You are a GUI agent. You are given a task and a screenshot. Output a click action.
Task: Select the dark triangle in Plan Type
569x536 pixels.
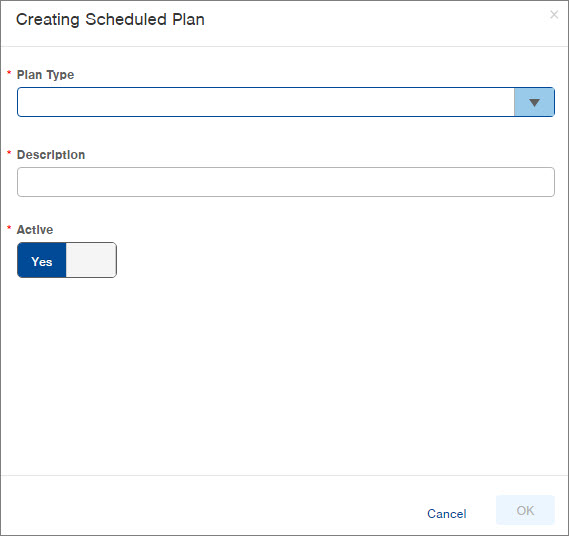[534, 103]
